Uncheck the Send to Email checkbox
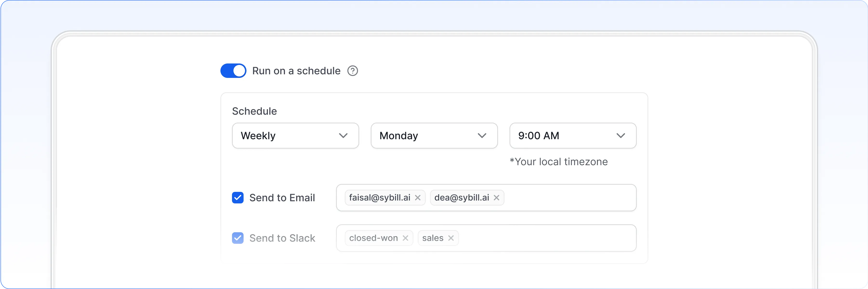868x289 pixels. (238, 198)
